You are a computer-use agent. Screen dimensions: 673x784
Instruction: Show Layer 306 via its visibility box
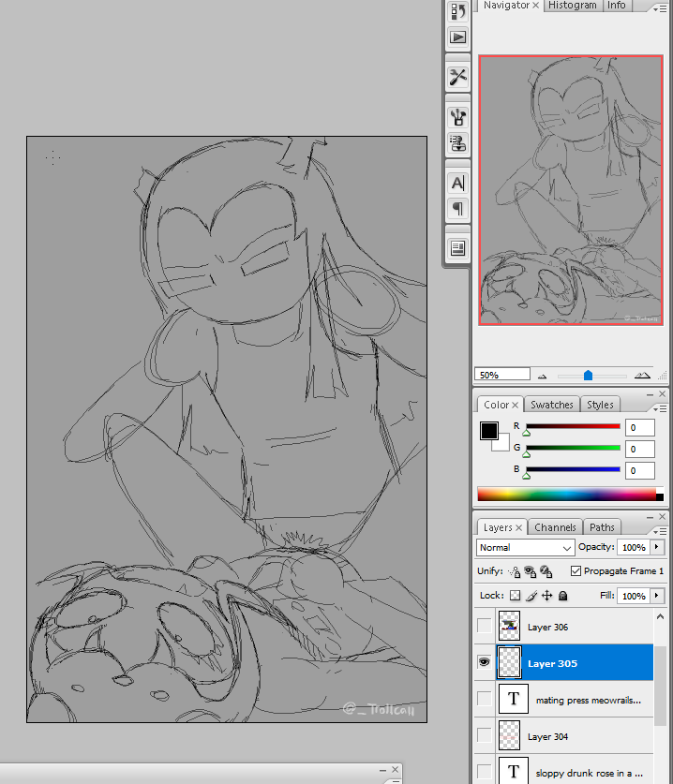485,625
